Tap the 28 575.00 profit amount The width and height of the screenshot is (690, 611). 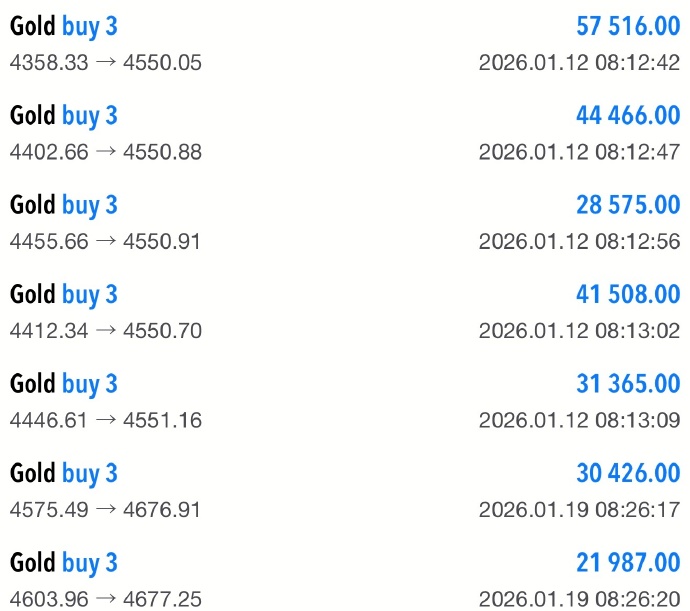pyautogui.click(x=627, y=206)
